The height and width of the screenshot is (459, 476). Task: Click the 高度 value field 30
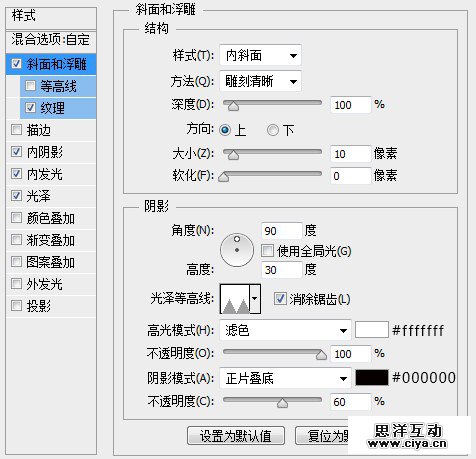point(282,270)
